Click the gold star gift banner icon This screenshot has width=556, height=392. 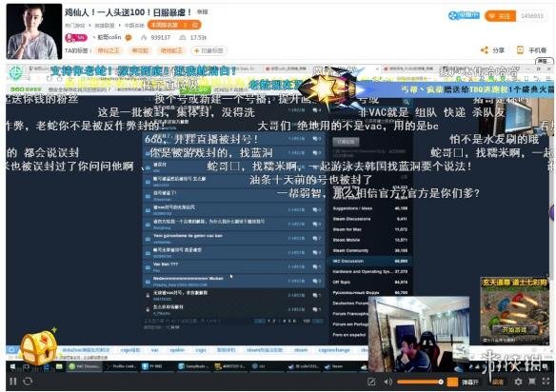[329, 88]
